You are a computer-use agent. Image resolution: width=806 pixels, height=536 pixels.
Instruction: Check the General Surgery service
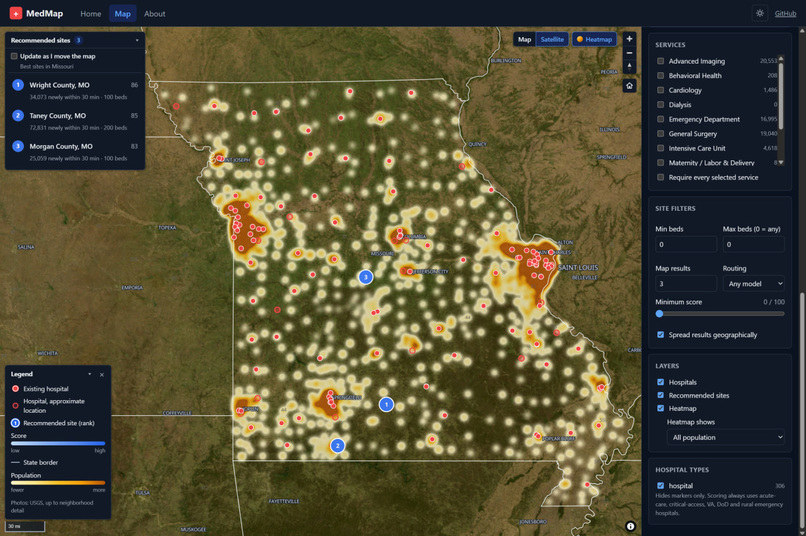(661, 134)
